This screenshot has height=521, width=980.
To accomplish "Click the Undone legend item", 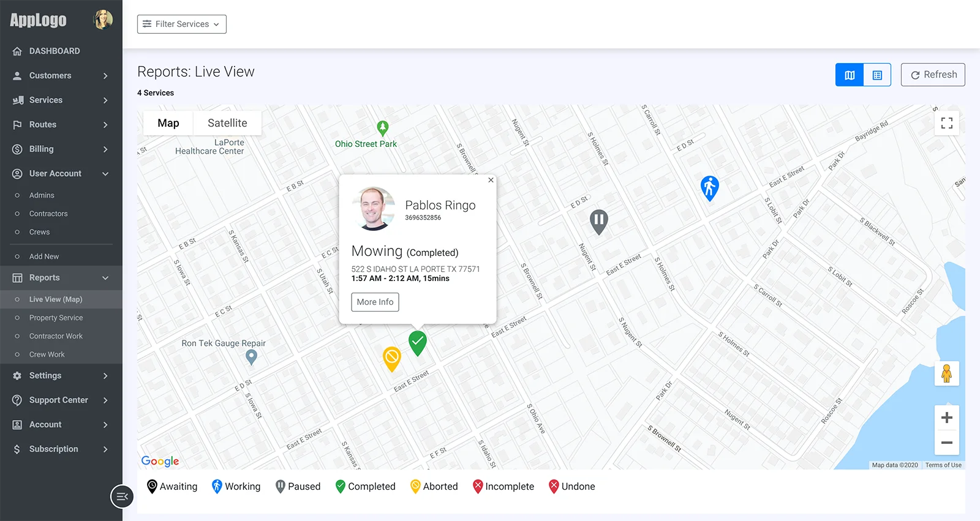I will 572,487.
